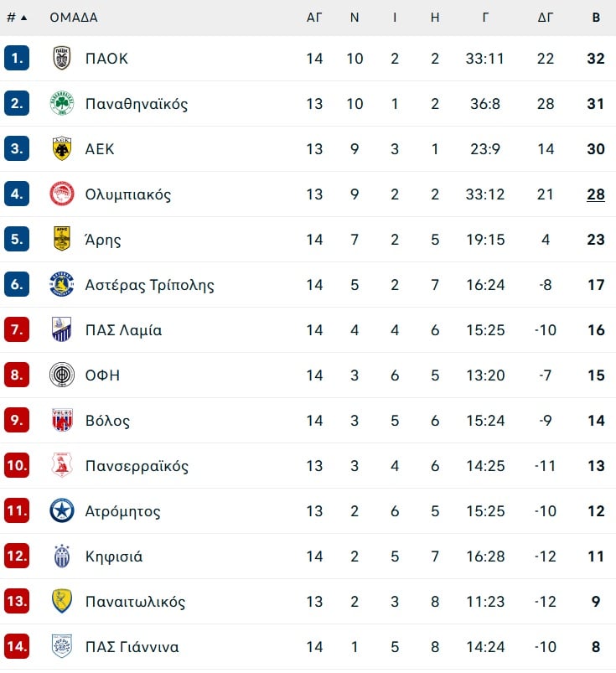This screenshot has height=673, width=616.
Task: Sort standings by the ΔΓ goal difference header
Action: (x=545, y=18)
